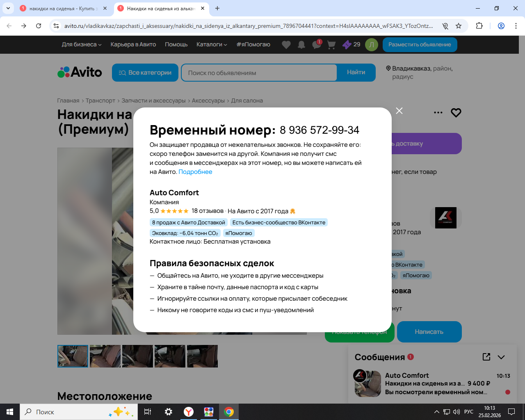Screen dimensions: 525x420
Task: Open Settings gear on the taskbar
Action: click(169, 412)
